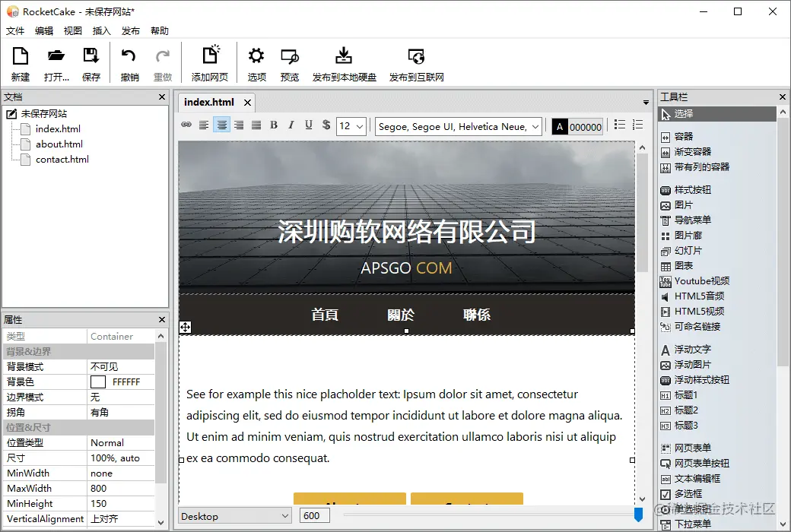
Task: Open 背景模式 value 不可见
Action: [x=121, y=366]
